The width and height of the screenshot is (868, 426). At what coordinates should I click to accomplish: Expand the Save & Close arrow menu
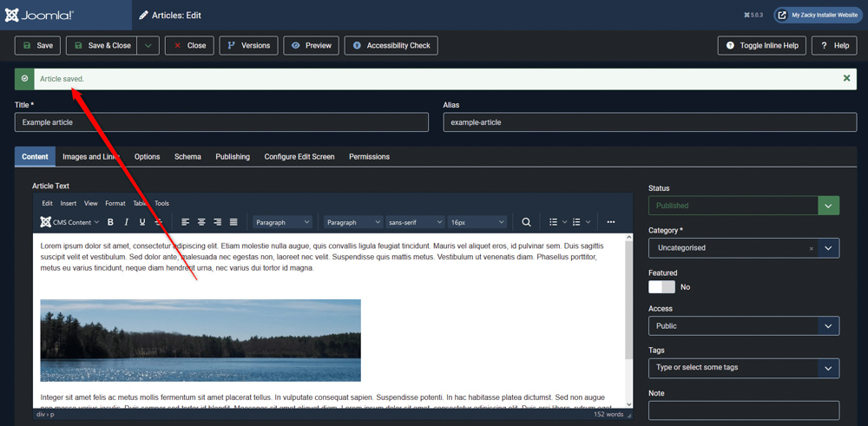click(x=149, y=45)
